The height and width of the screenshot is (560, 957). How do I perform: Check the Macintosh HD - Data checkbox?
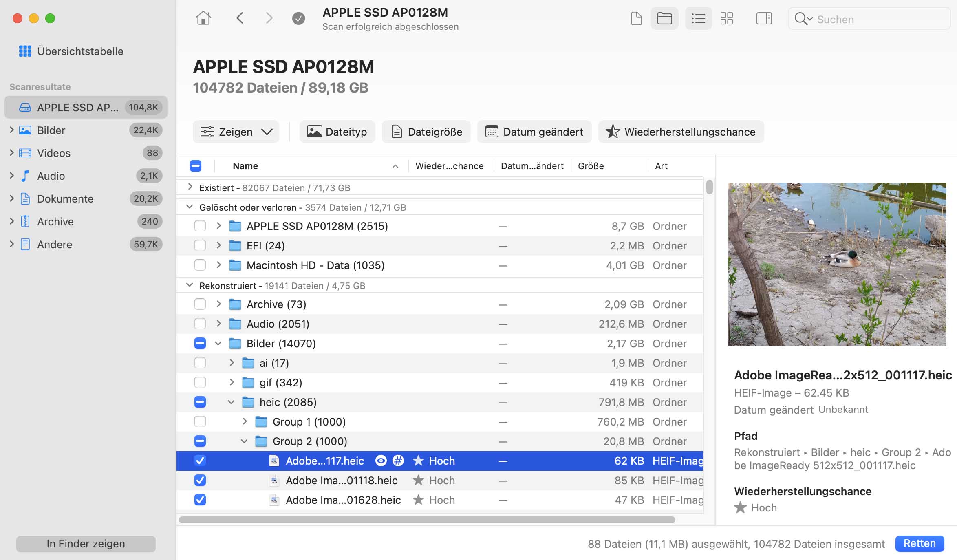coord(200,265)
